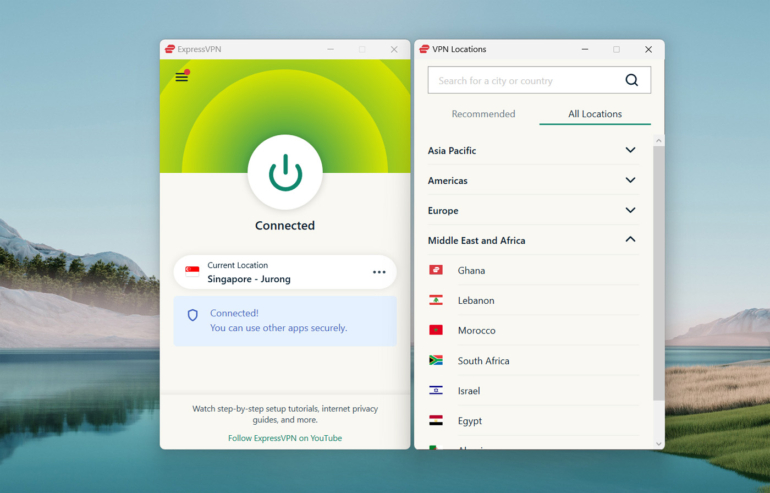Click the Israel flag icon
This screenshot has height=493, width=770.
tap(436, 390)
